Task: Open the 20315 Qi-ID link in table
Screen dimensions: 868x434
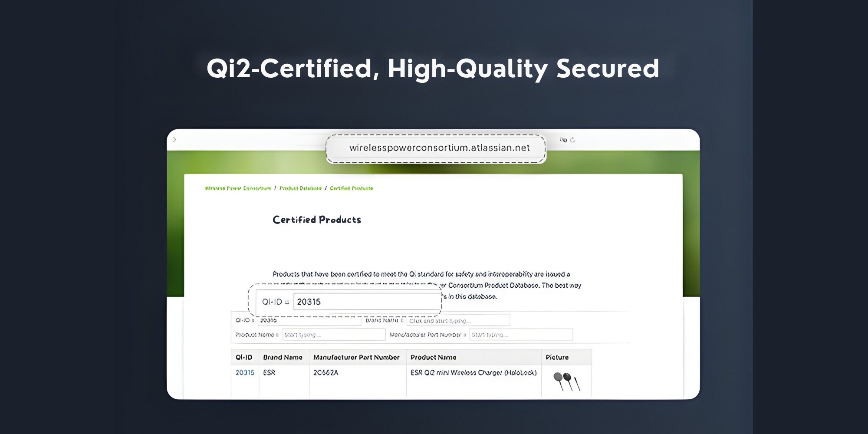Action: click(245, 372)
